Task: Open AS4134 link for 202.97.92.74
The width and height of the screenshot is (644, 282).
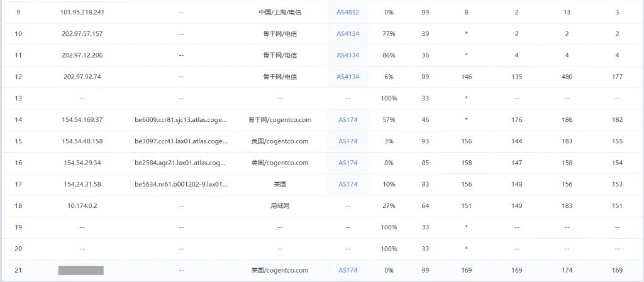Action: point(348,77)
